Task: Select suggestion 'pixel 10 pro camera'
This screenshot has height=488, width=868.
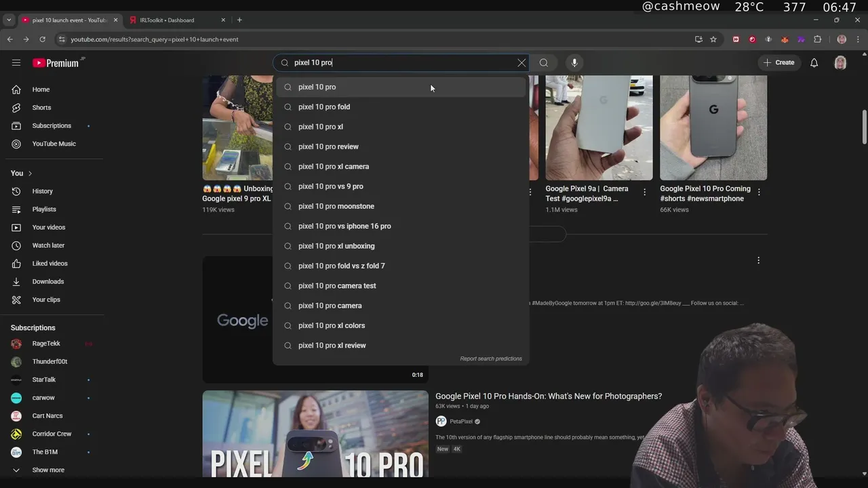Action: point(401,306)
